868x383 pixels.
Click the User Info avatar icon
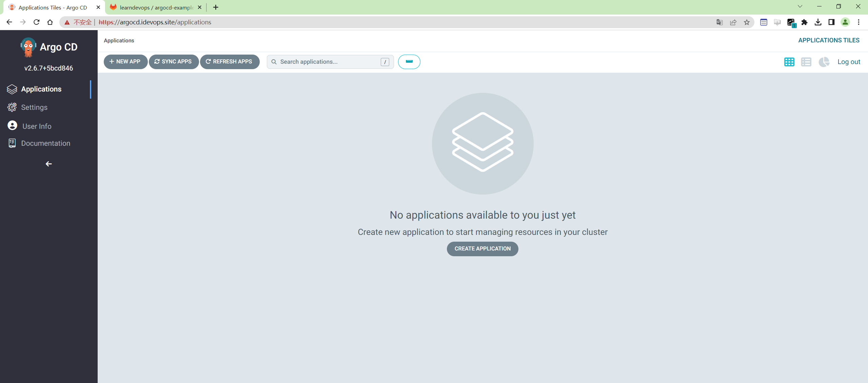pyautogui.click(x=12, y=125)
